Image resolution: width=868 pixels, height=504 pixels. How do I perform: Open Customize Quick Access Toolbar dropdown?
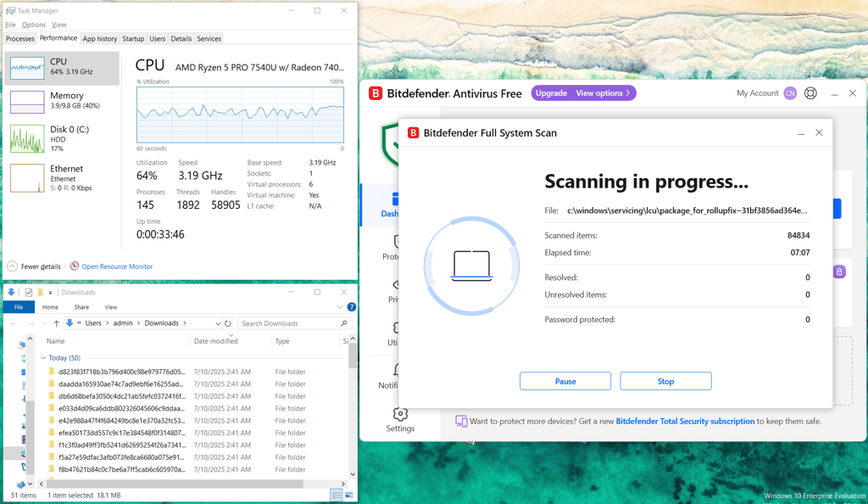pyautogui.click(x=50, y=293)
